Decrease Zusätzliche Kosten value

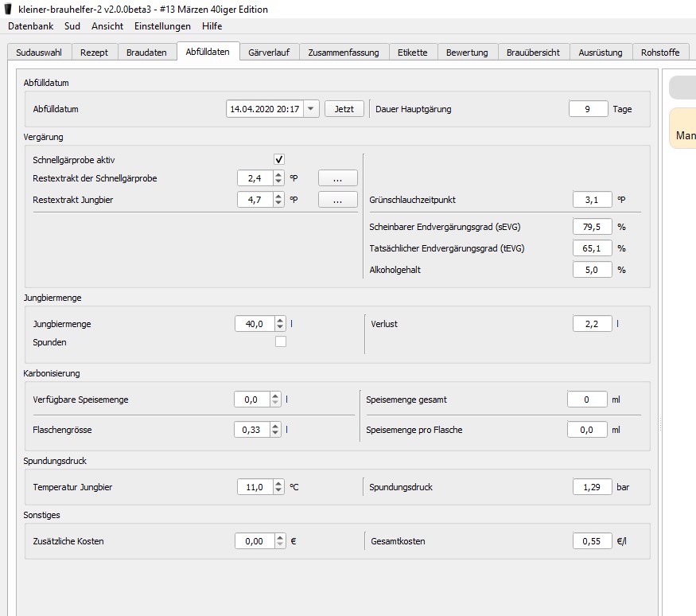278,545
